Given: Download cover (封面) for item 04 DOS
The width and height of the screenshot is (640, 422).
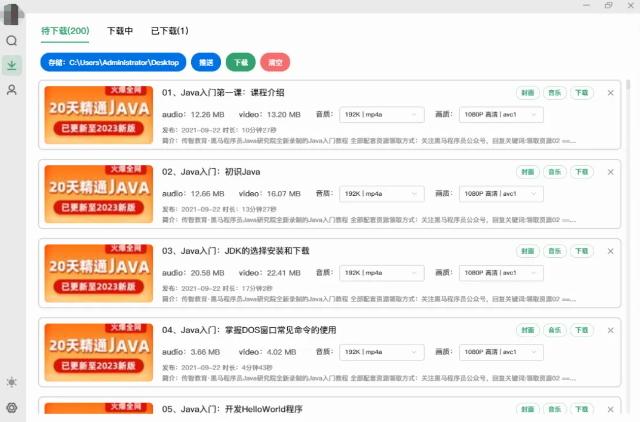Looking at the screenshot, I should [528, 331].
